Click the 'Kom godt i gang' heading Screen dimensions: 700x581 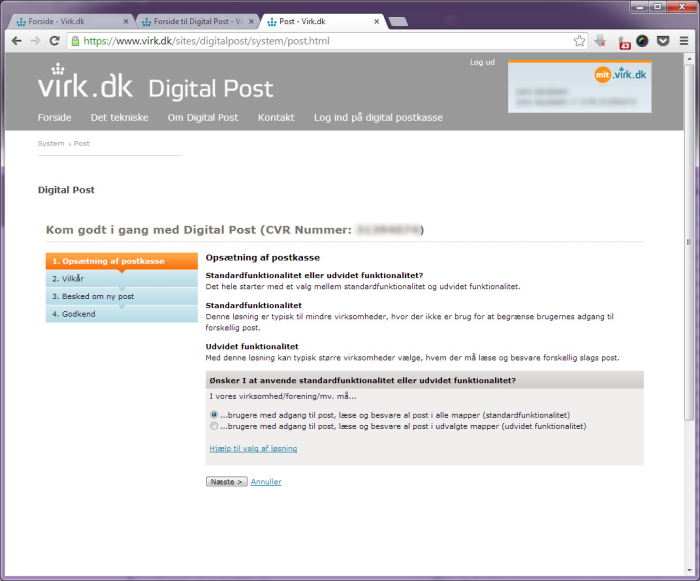(x=235, y=230)
